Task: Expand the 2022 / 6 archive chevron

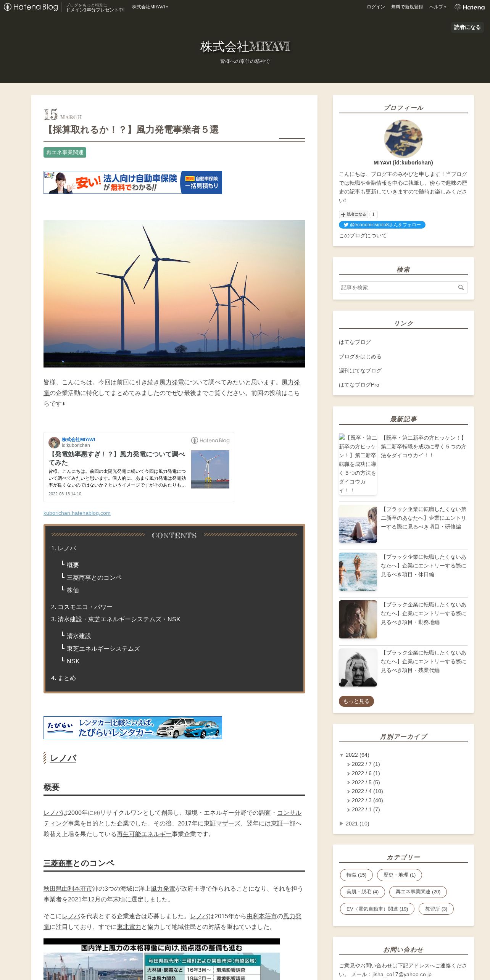Action: [348, 774]
